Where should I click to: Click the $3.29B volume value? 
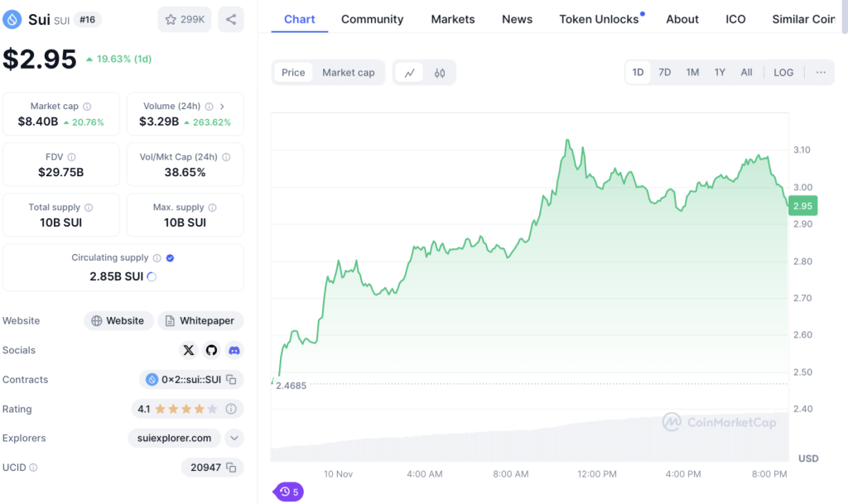159,122
